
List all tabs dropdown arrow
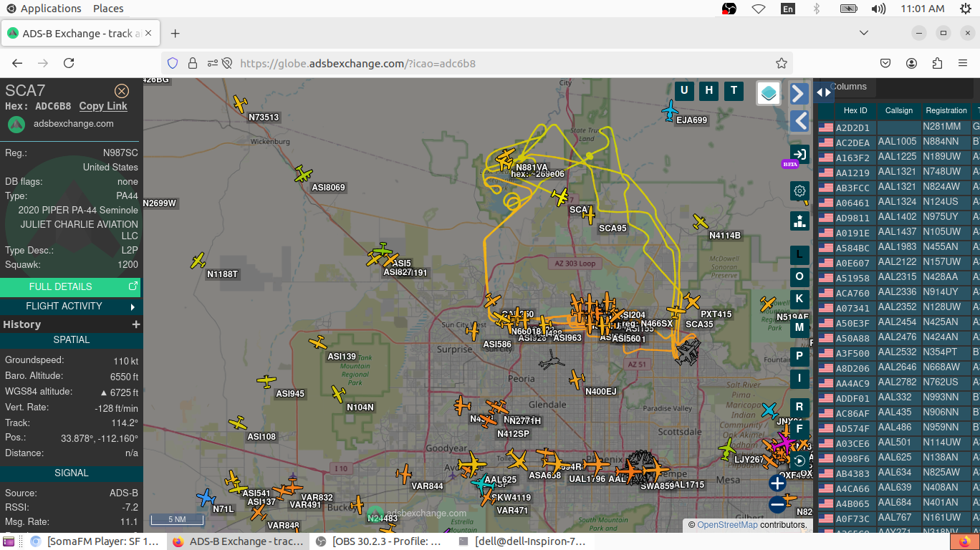(x=864, y=34)
